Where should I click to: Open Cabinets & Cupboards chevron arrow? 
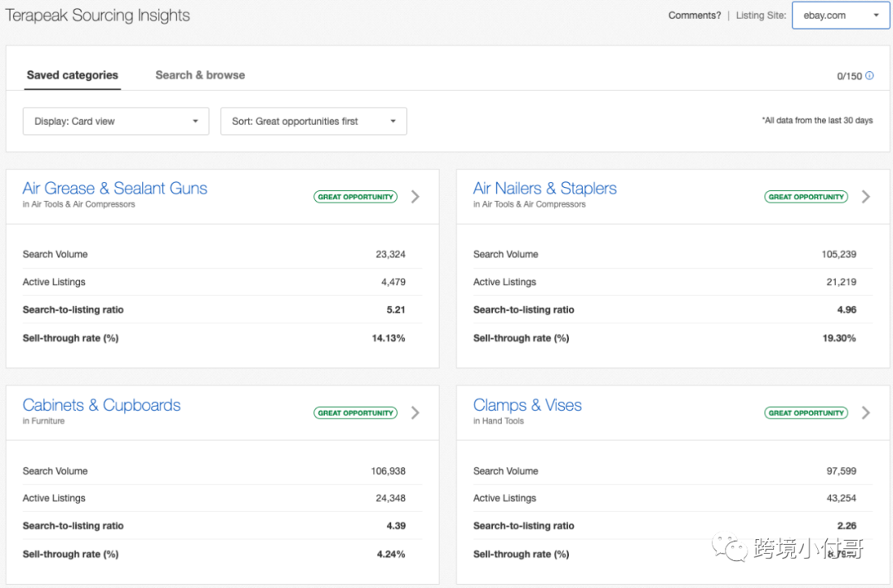point(415,413)
